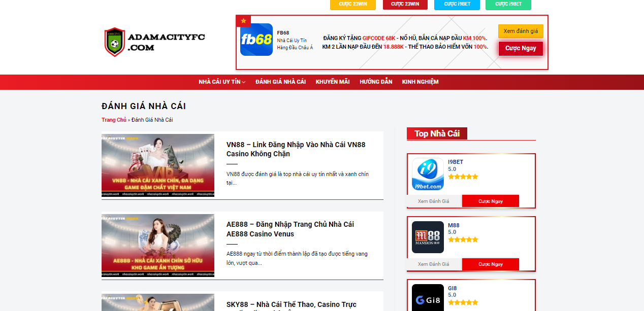Click the Gi8 logo in sidebar

pyautogui.click(x=428, y=297)
